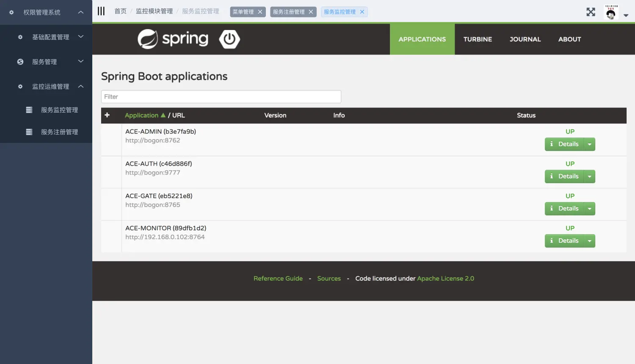
Task: Open Details for ACE-AUTH
Action: click(x=564, y=176)
